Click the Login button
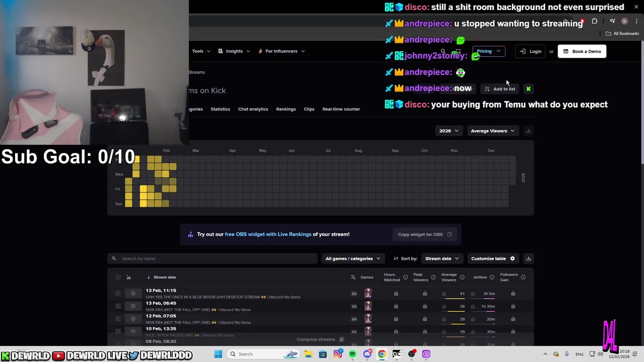Screen dimensions: 644x362 click(530, 51)
